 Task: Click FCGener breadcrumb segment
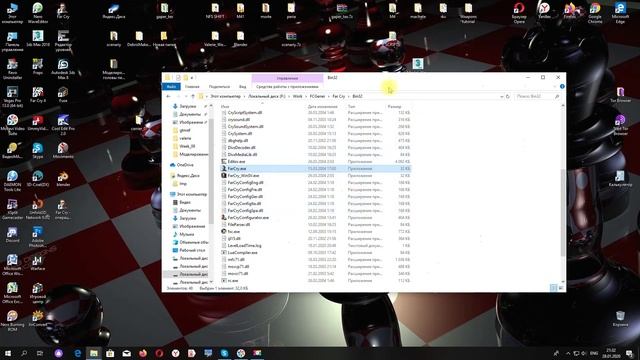[317, 96]
